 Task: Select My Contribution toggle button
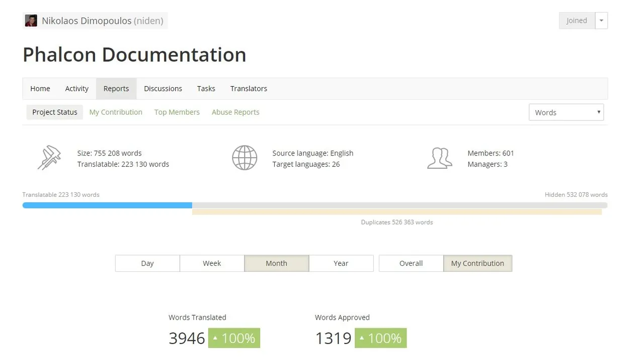click(x=477, y=263)
